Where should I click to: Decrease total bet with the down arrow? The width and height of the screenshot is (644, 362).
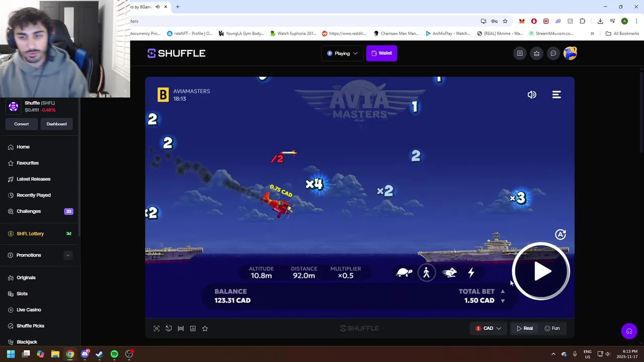503,301
